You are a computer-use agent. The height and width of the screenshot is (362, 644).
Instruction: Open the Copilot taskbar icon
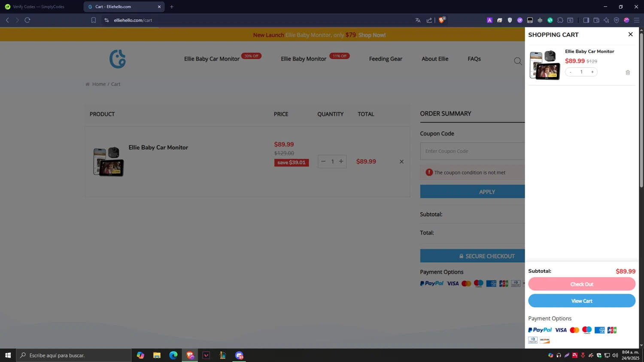[140, 355]
